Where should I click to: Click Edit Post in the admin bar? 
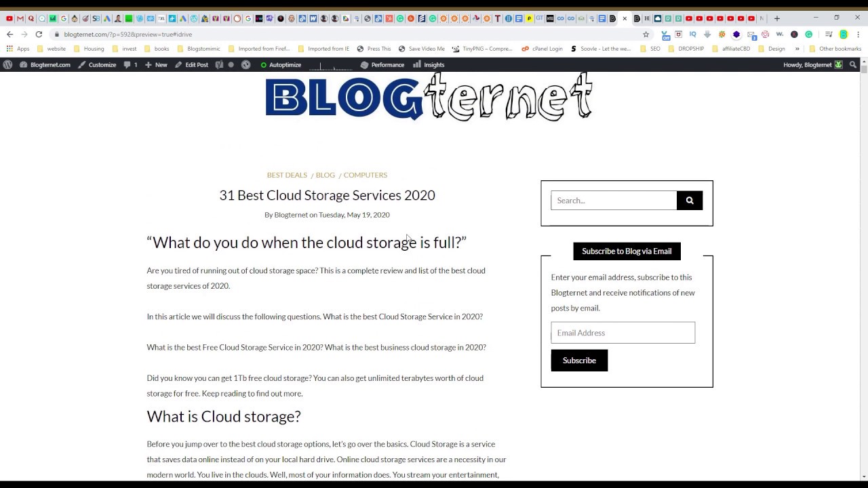coord(191,65)
